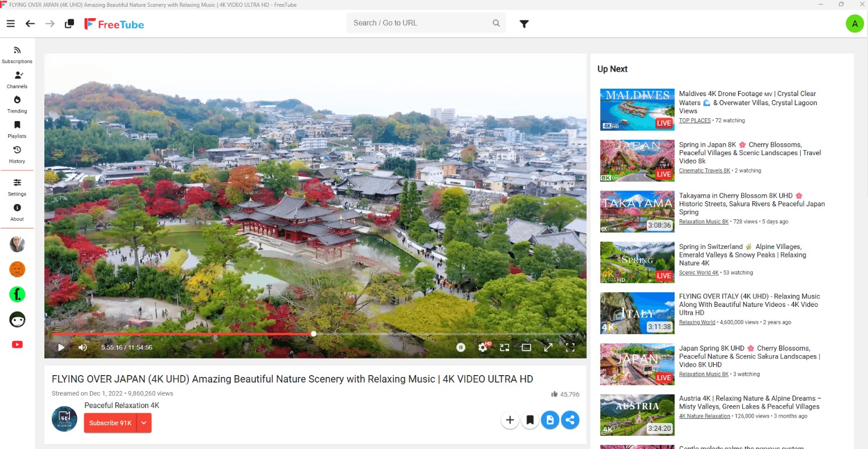Open the Peaceful Relaxation 4K channel name

point(122,405)
